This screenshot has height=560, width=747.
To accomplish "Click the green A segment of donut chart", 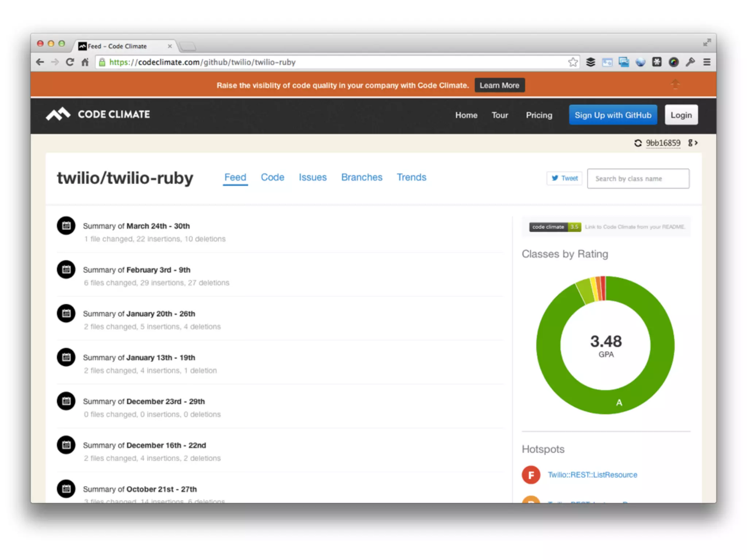I will coord(619,402).
